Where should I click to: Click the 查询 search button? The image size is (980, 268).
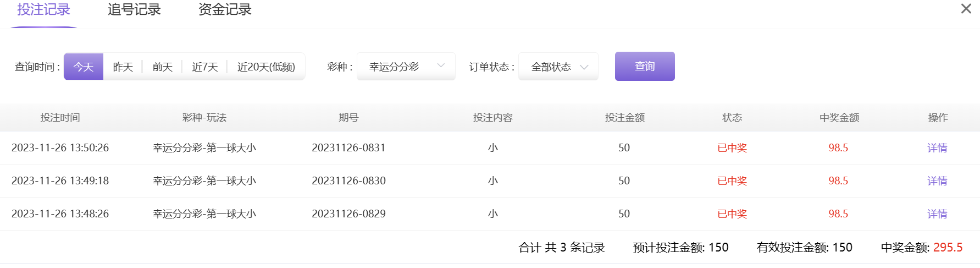point(645,67)
